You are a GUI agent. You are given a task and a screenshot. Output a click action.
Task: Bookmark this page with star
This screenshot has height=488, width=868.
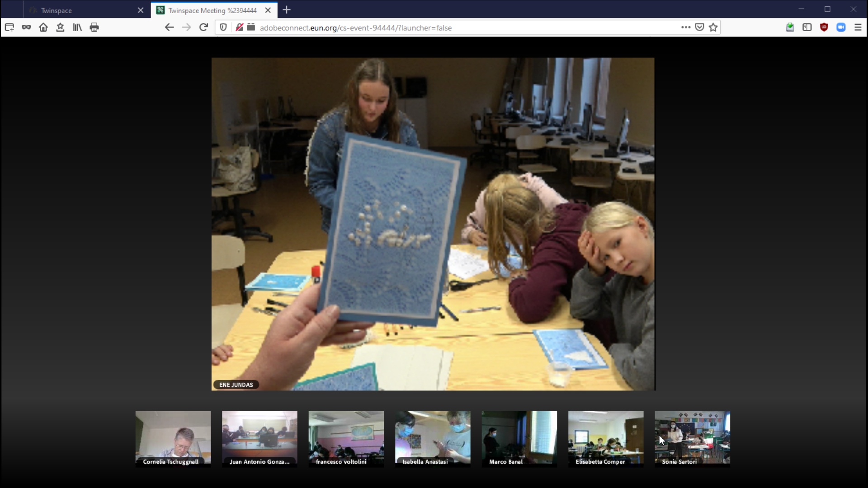click(x=713, y=28)
